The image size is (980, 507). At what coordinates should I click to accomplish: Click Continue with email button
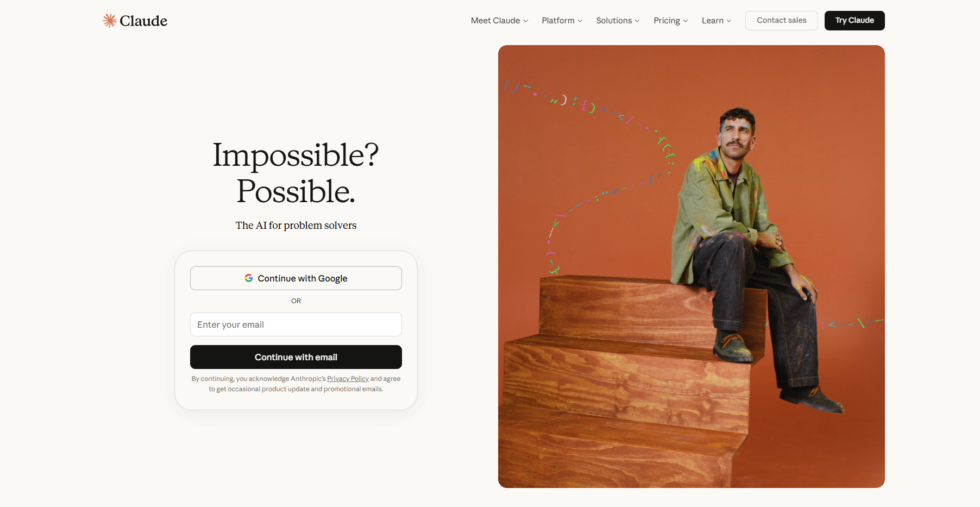[x=296, y=357]
